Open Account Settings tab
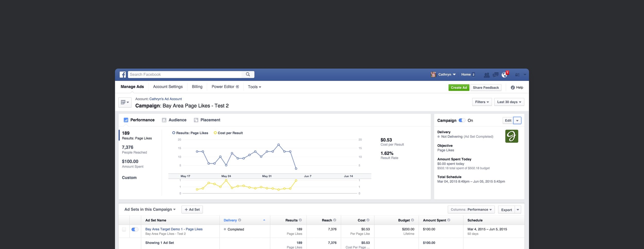The image size is (644, 249). pos(168,87)
